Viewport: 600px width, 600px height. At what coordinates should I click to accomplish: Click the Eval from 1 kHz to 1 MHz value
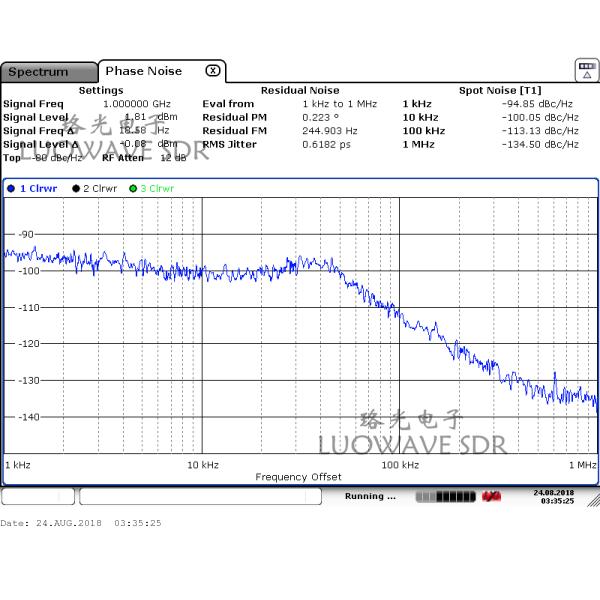tap(340, 104)
